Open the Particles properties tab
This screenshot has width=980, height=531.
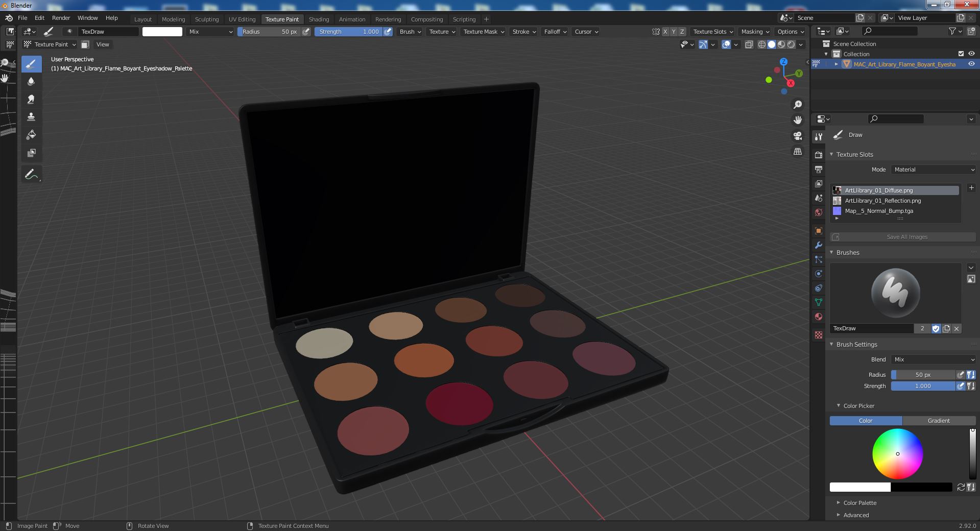point(819,259)
